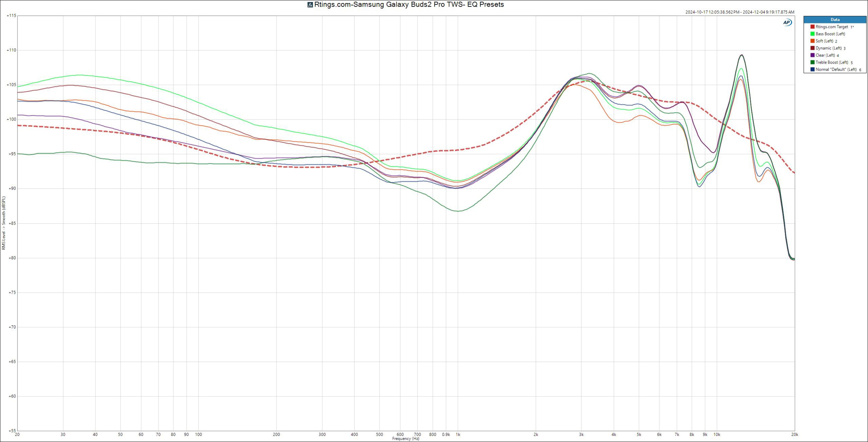
Task: Click the Treble Boost dark green swatch
Action: (x=812, y=62)
